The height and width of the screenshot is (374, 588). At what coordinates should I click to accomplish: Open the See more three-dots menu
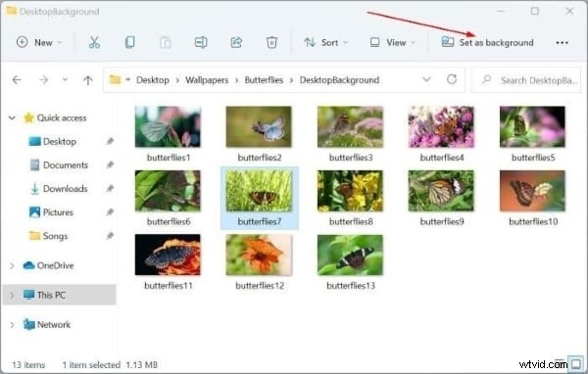[562, 43]
